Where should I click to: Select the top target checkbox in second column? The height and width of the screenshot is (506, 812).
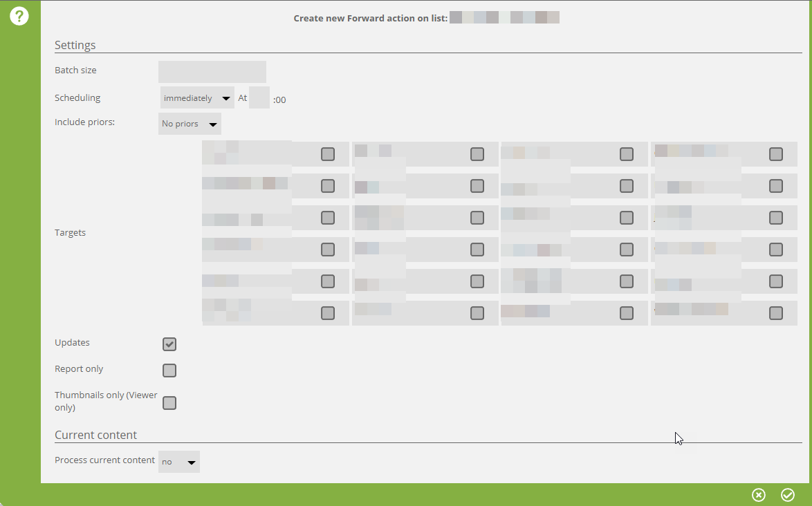[477, 154]
